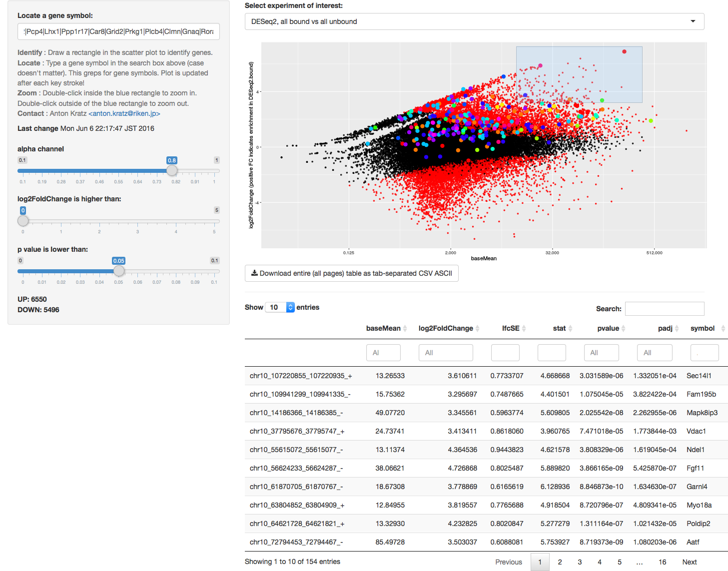Sort table by baseMean column arrows
This screenshot has width=728, height=571.
[x=405, y=328]
